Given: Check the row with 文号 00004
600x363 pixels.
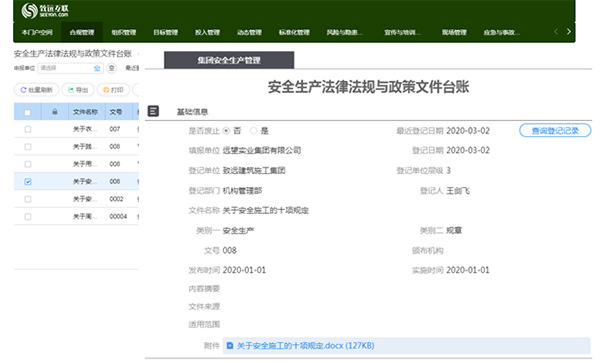Looking at the screenshot, I should tap(28, 216).
